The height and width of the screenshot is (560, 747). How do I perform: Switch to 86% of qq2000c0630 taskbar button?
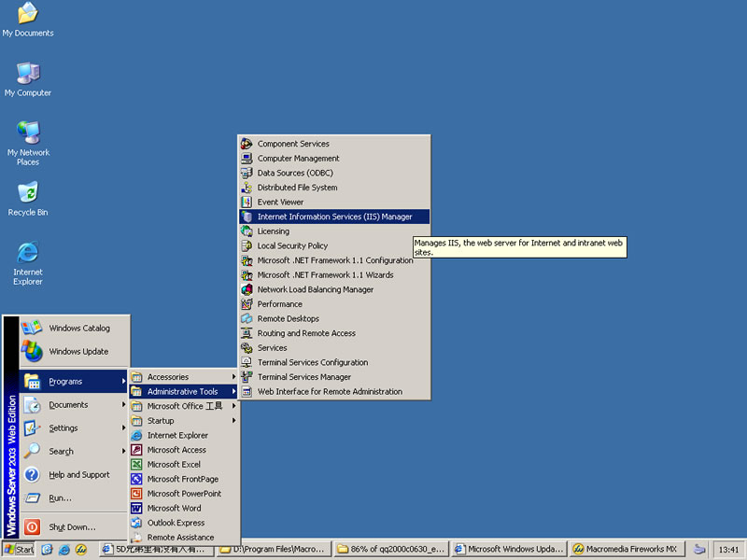[391, 549]
